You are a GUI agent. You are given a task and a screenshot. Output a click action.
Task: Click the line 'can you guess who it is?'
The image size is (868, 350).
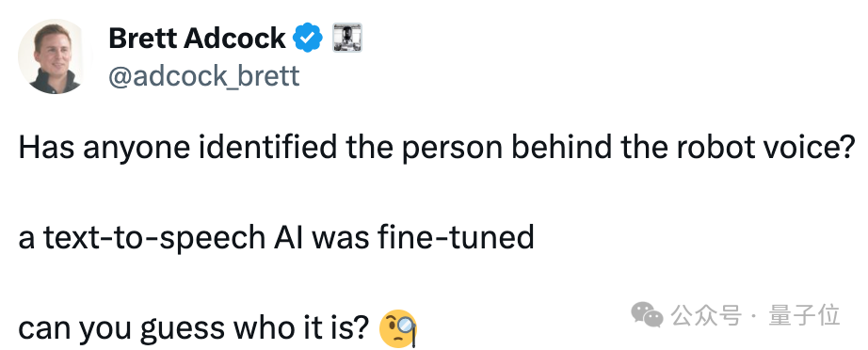coord(194,328)
